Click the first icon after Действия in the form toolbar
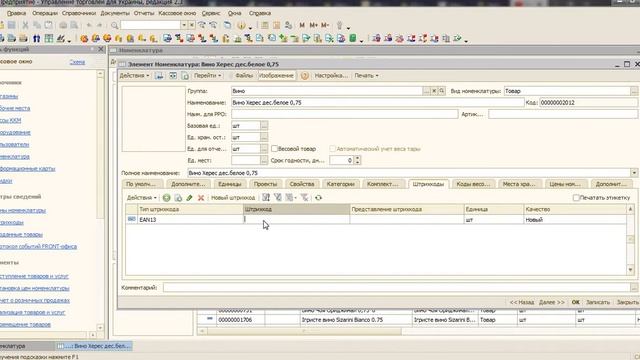This screenshot has width=640, height=360. [159, 76]
